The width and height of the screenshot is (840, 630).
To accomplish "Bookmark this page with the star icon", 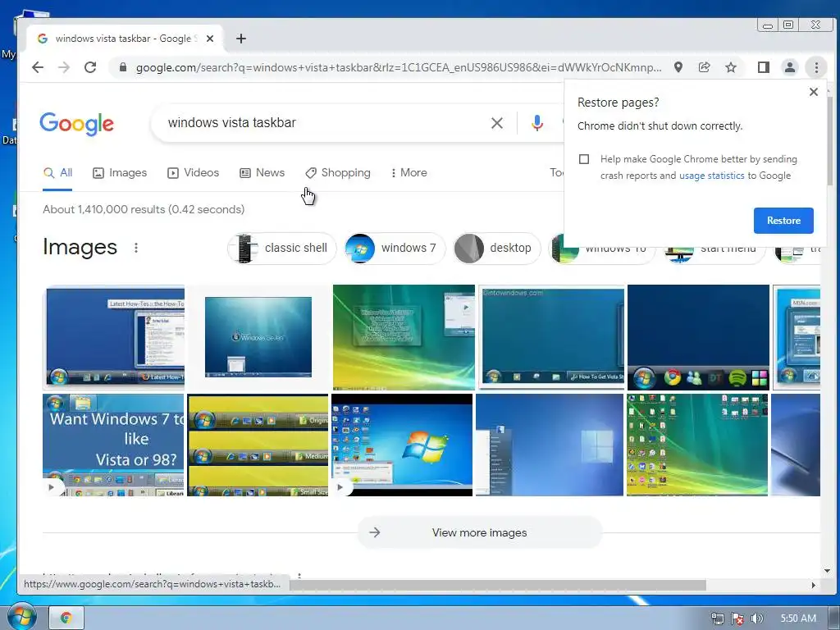I will pyautogui.click(x=731, y=67).
